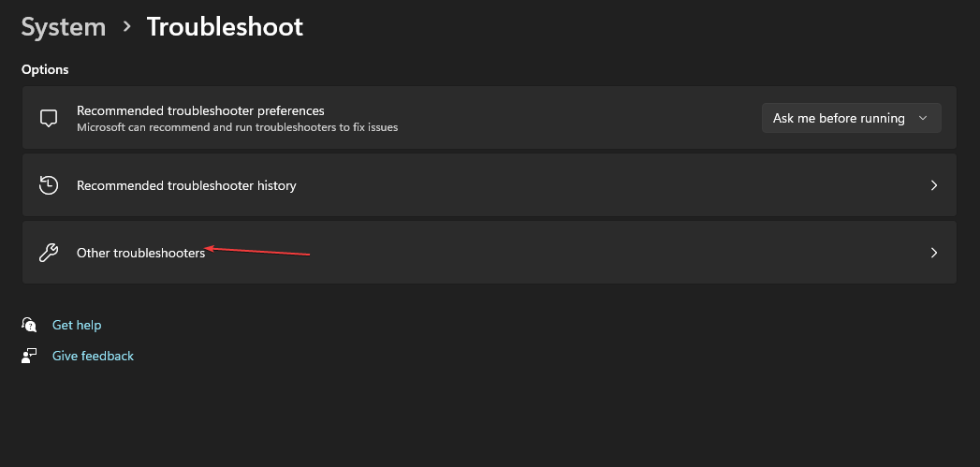980x467 pixels.
Task: Open the Get help link
Action: click(x=77, y=325)
